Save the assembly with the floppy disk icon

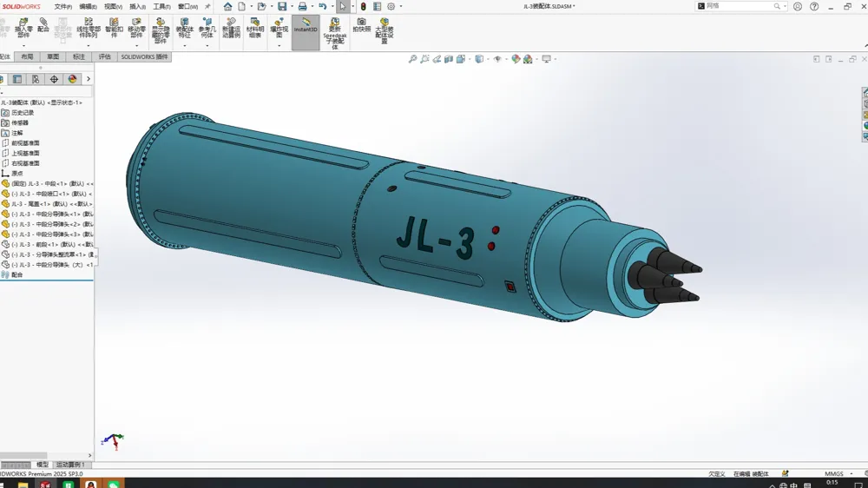pos(282,7)
